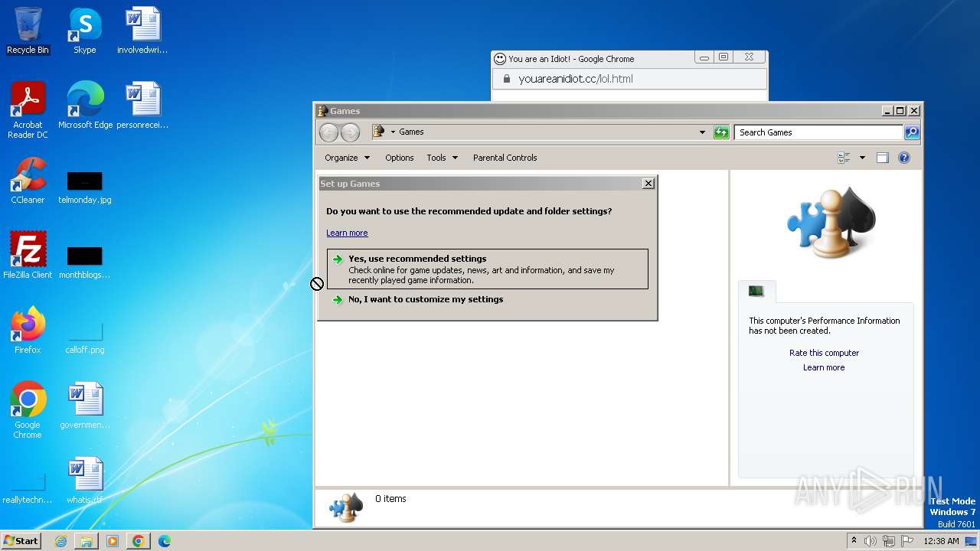Image resolution: width=980 pixels, height=551 pixels.
Task: Open the personrecei Word document icon
Action: coord(142,105)
